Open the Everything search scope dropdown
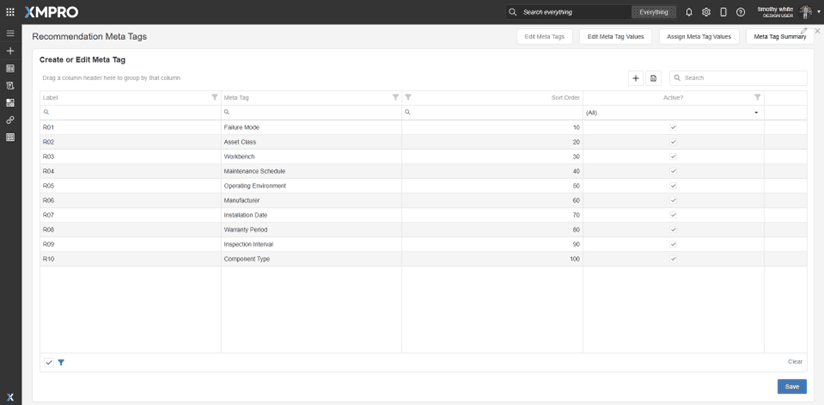 pos(653,12)
